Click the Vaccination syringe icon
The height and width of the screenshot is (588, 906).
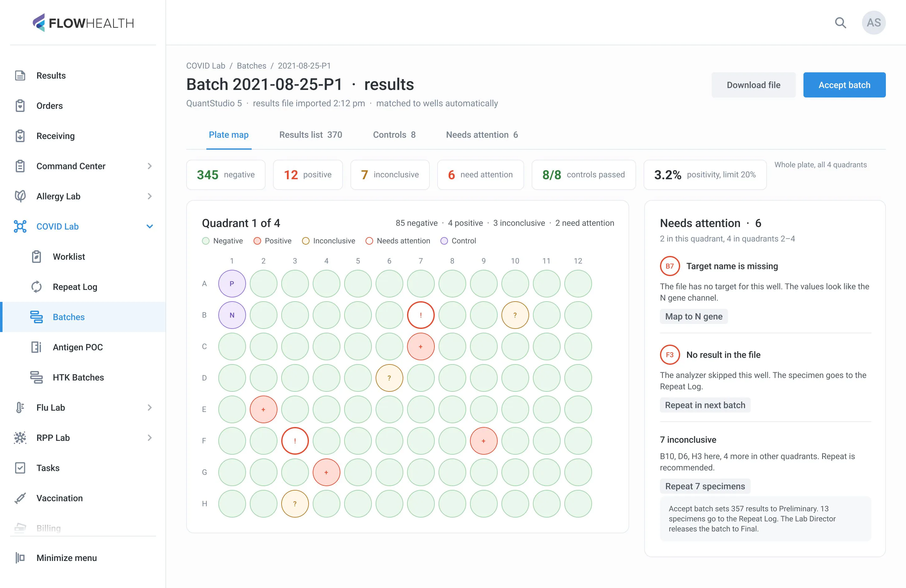coord(20,498)
